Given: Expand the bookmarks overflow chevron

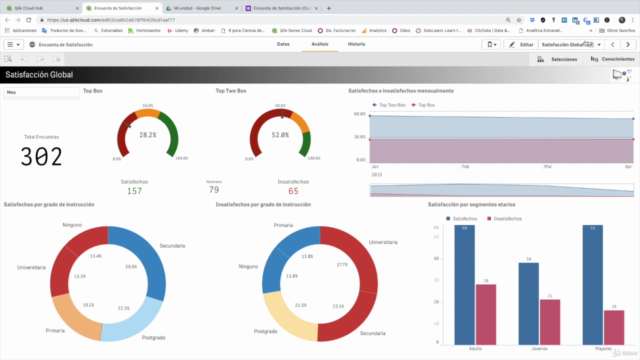Looking at the screenshot, I should (x=591, y=31).
